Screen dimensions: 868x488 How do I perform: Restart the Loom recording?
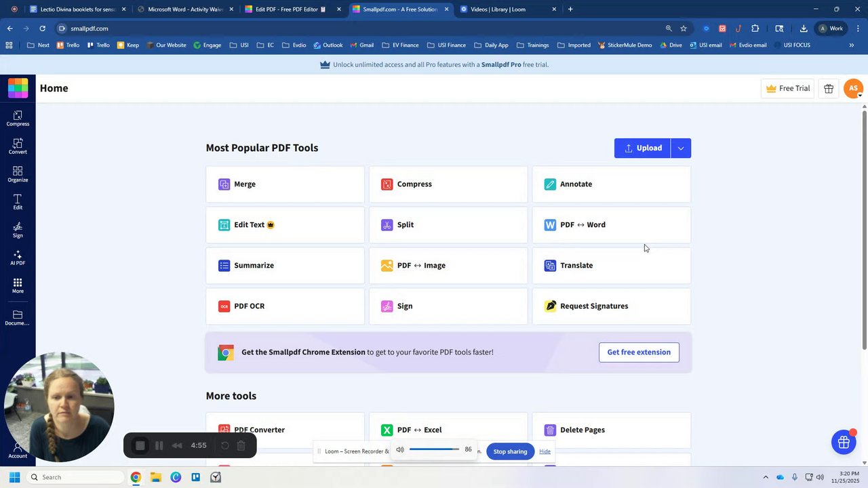pyautogui.click(x=224, y=445)
